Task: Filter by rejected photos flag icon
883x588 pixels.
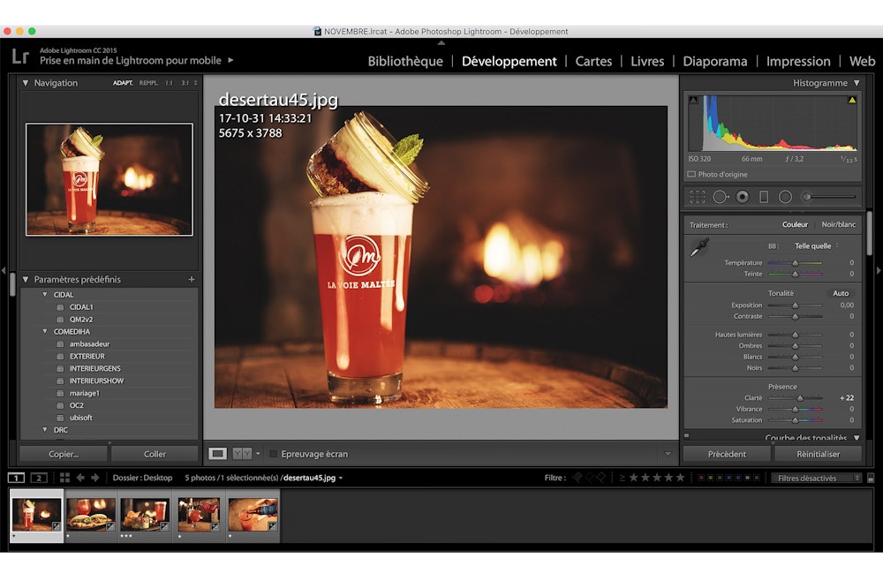Action: (x=600, y=478)
